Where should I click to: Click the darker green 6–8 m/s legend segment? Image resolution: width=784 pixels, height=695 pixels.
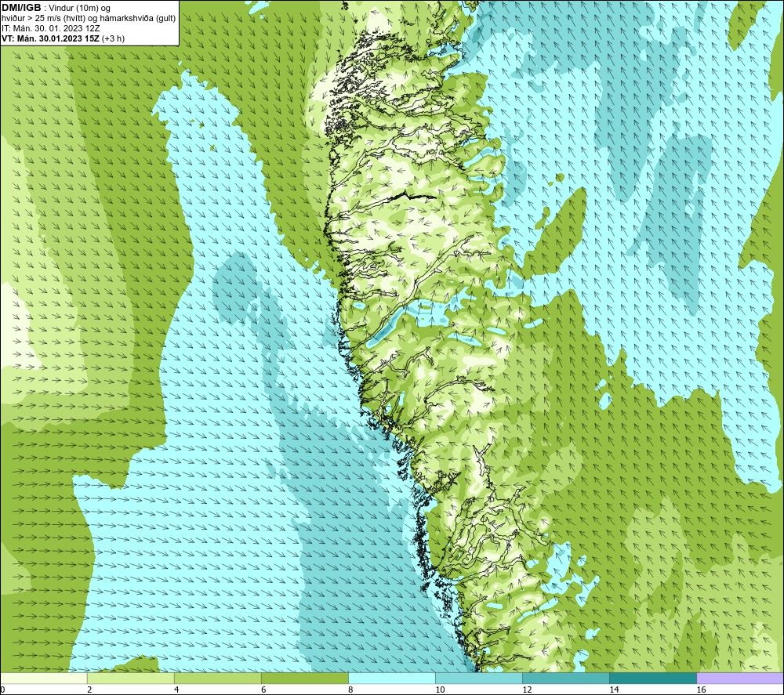304,679
